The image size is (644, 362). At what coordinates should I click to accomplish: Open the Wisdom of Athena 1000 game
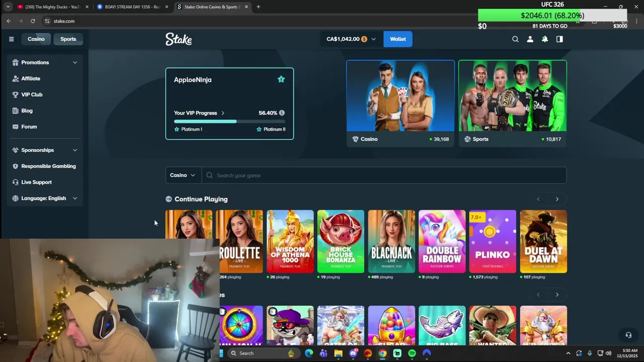pyautogui.click(x=290, y=241)
